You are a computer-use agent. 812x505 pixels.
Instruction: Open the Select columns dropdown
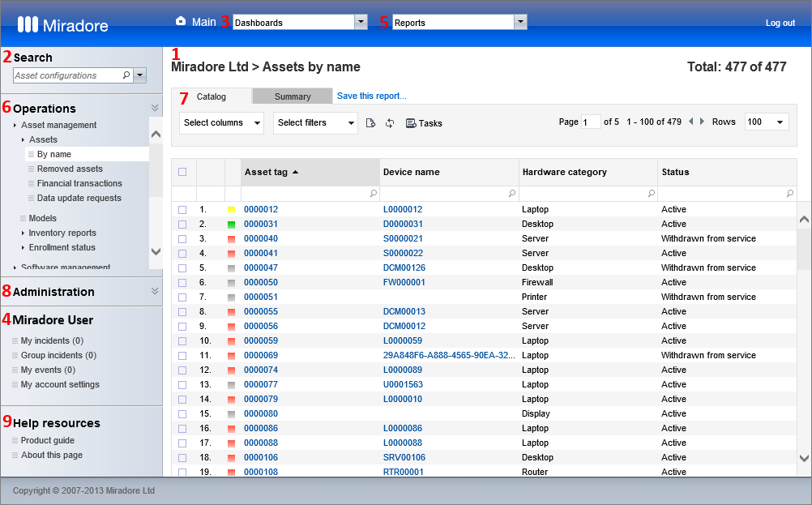click(221, 123)
